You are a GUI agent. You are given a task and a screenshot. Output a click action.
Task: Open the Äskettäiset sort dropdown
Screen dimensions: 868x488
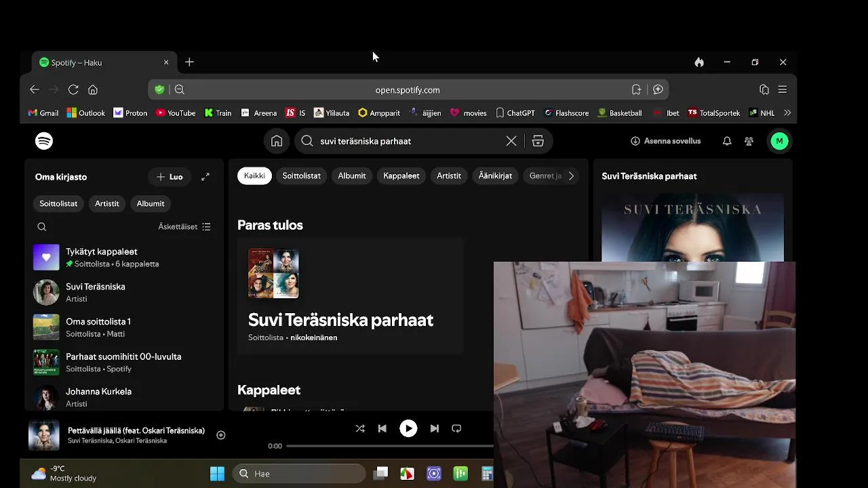(x=184, y=227)
